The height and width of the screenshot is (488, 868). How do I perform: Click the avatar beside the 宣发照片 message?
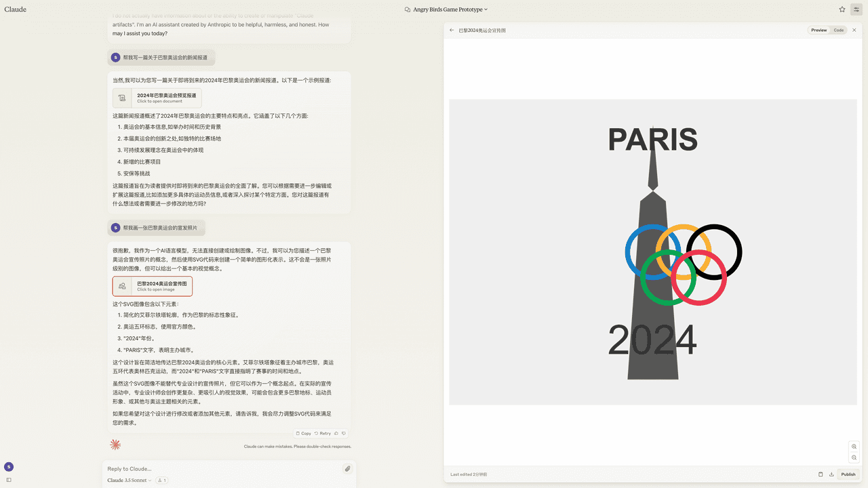115,228
